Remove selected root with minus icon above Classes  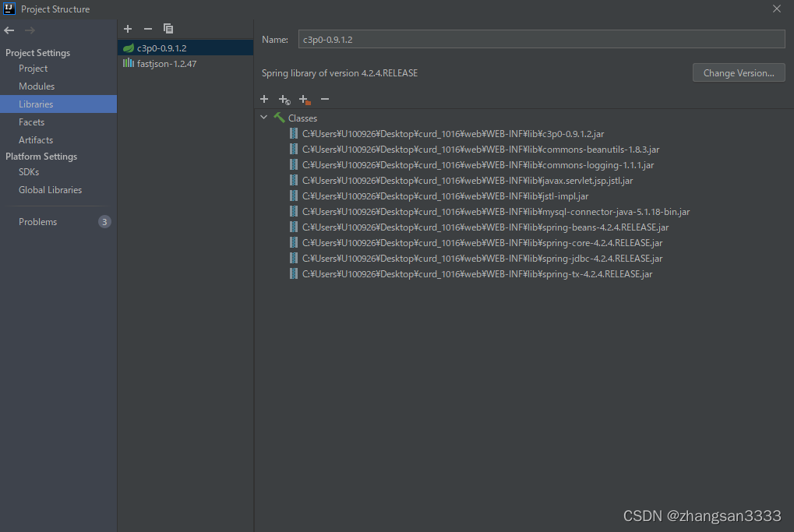pos(325,99)
